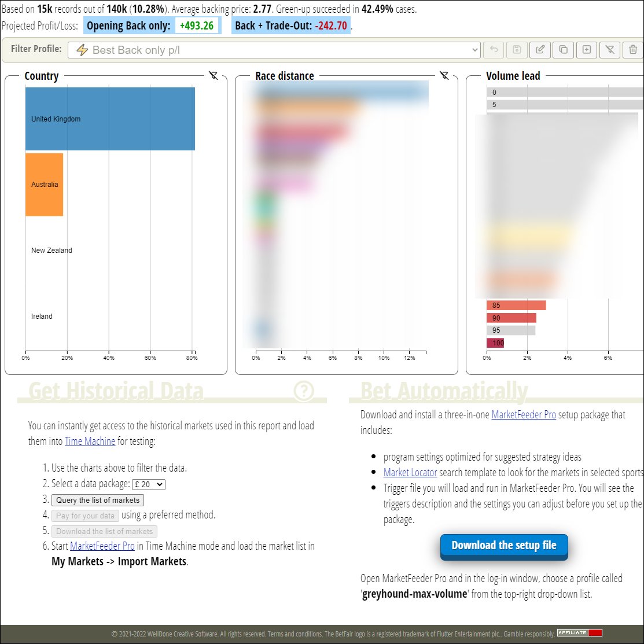Follow the Market Locator link

point(410,472)
